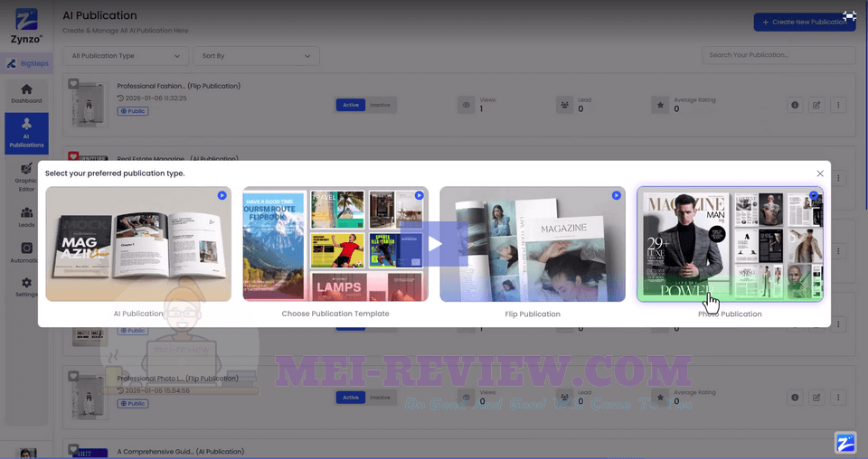Click lead icon in Professional Fashion row
Image resolution: width=868 pixels, height=459 pixels.
pyautogui.click(x=564, y=105)
